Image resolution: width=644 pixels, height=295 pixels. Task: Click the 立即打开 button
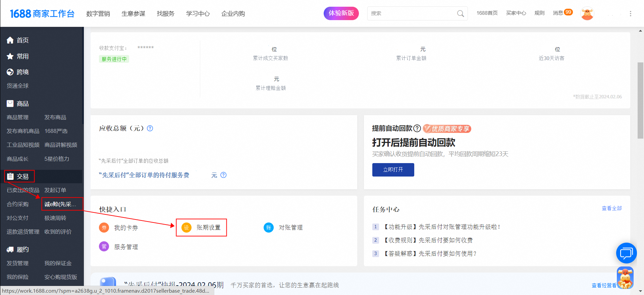393,170
